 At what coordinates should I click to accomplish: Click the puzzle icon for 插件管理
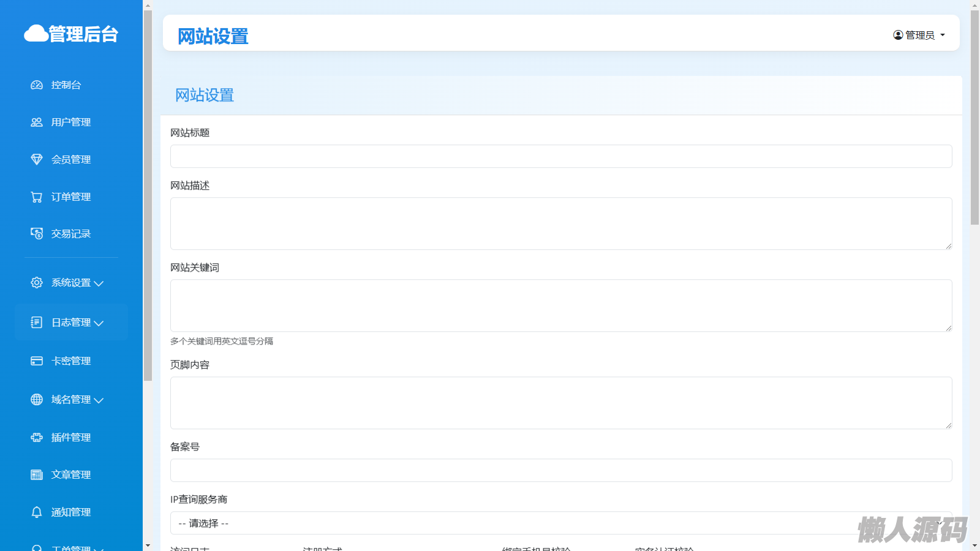(x=37, y=438)
